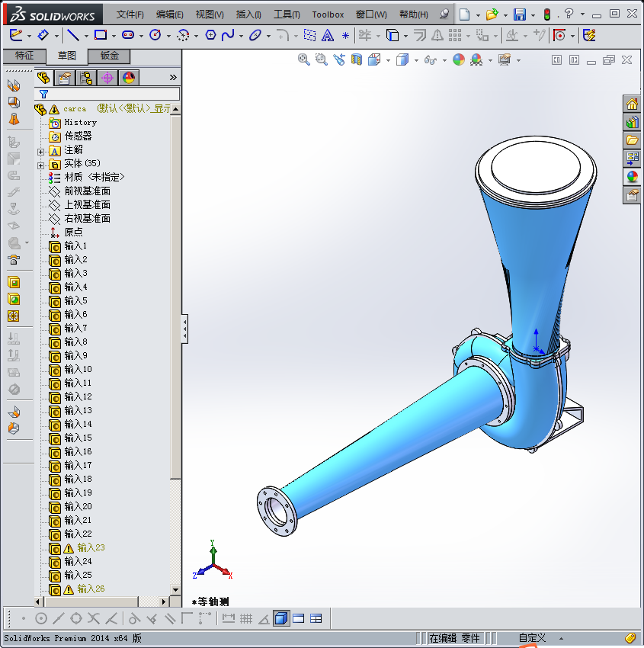Toggle intersection snap filter
This screenshot has width=644, height=648.
point(94,619)
